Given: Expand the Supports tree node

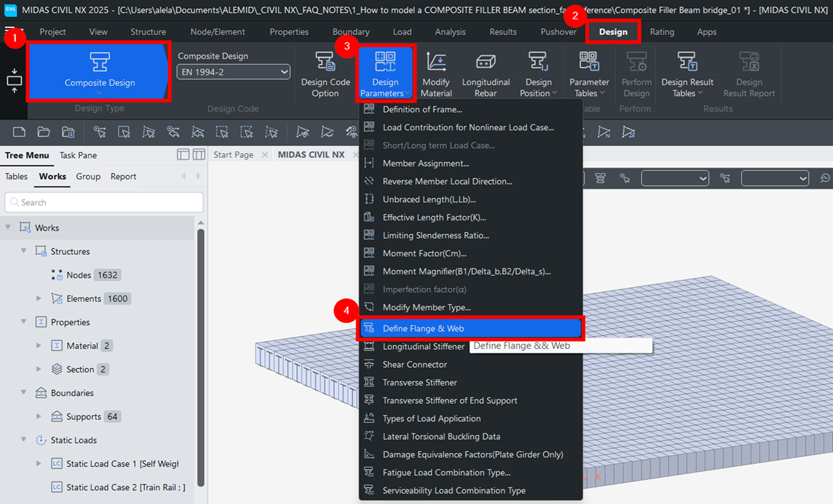Looking at the screenshot, I should click(39, 417).
